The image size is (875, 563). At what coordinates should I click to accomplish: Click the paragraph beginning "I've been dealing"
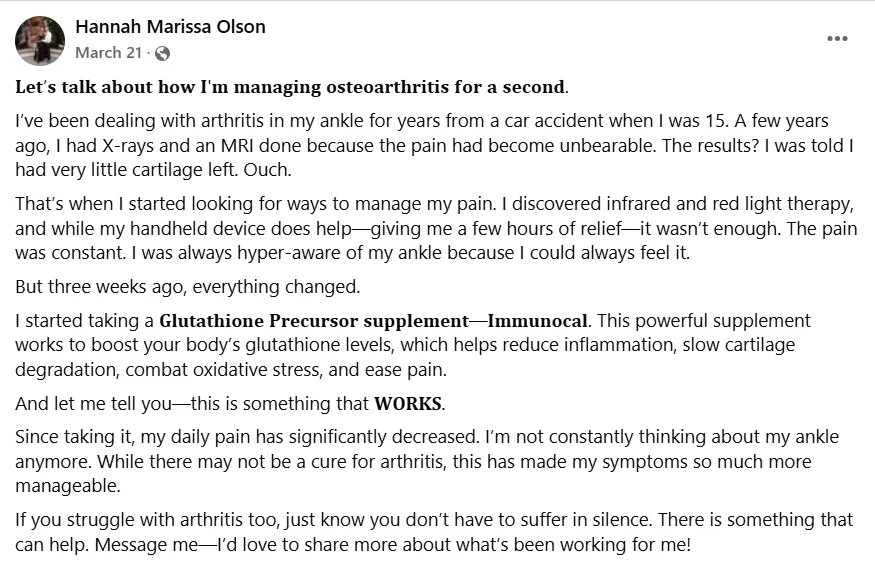point(420,145)
